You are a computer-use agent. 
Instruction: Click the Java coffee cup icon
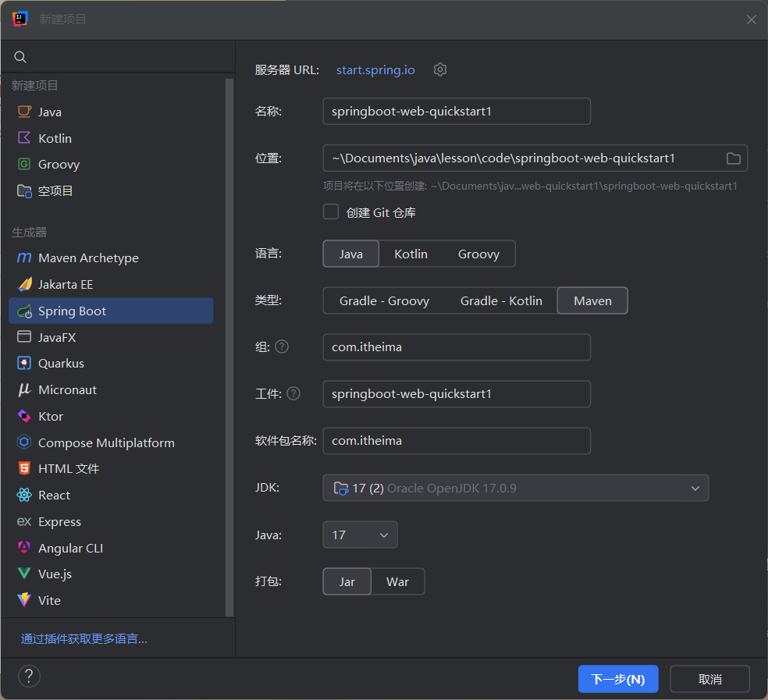point(24,112)
